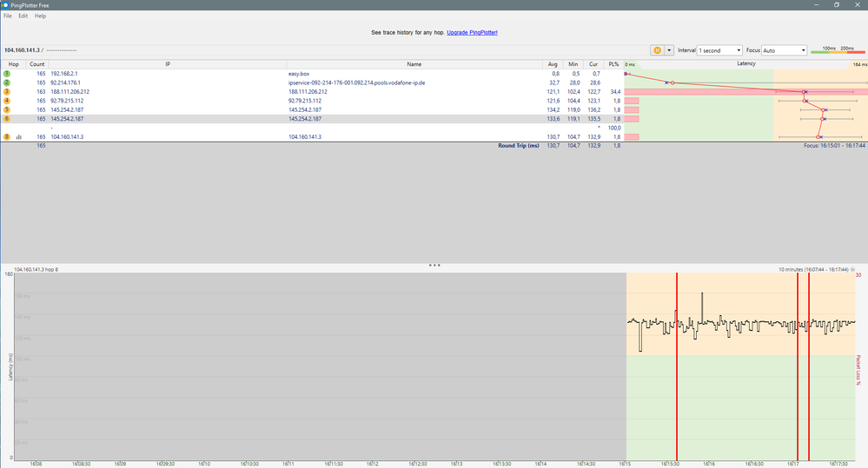This screenshot has width=868, height=468.
Task: Click the 100,0 packet loss value
Action: click(x=614, y=128)
